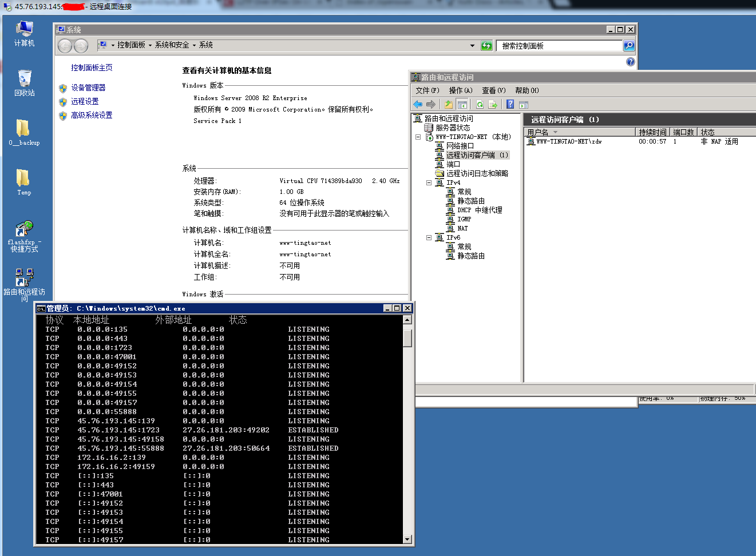Screen dimensions: 756x556
Task: Click the 用户名 column sort arrow
Action: [x=555, y=132]
